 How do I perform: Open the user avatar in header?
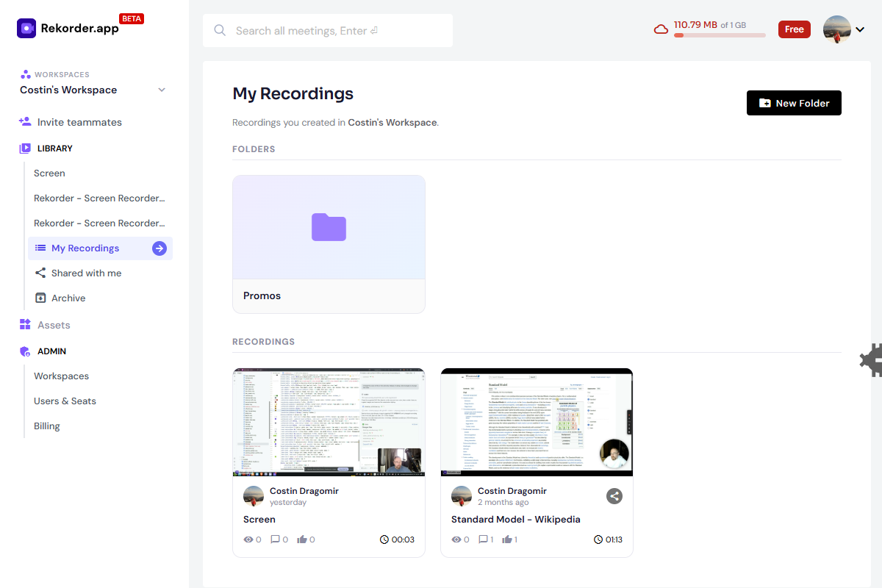pyautogui.click(x=837, y=29)
